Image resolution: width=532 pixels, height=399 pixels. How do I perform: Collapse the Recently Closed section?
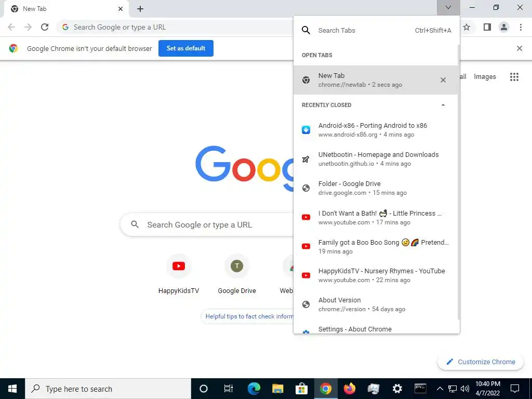443,105
